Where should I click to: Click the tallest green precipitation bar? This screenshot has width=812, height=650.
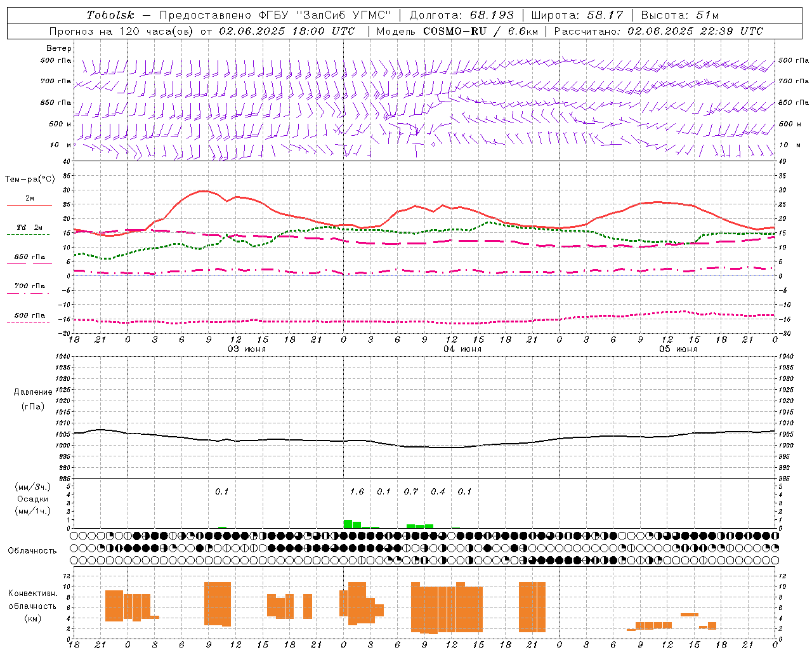348,524
